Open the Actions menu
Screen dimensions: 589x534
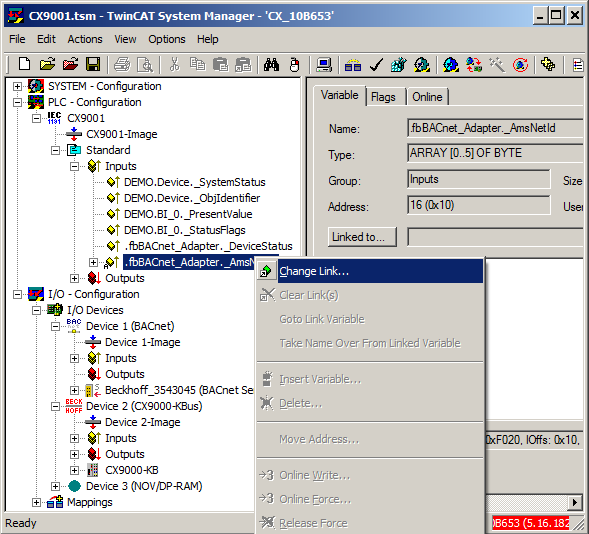coord(85,39)
